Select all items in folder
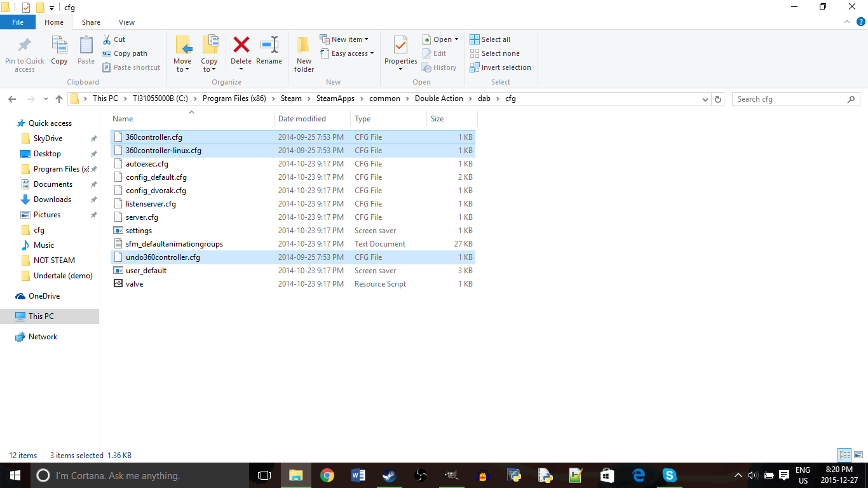Image resolution: width=868 pixels, height=488 pixels. coord(490,39)
